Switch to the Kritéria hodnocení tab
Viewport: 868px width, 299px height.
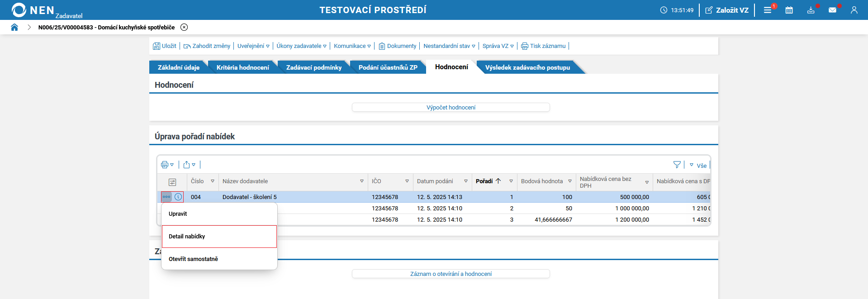[x=242, y=67]
